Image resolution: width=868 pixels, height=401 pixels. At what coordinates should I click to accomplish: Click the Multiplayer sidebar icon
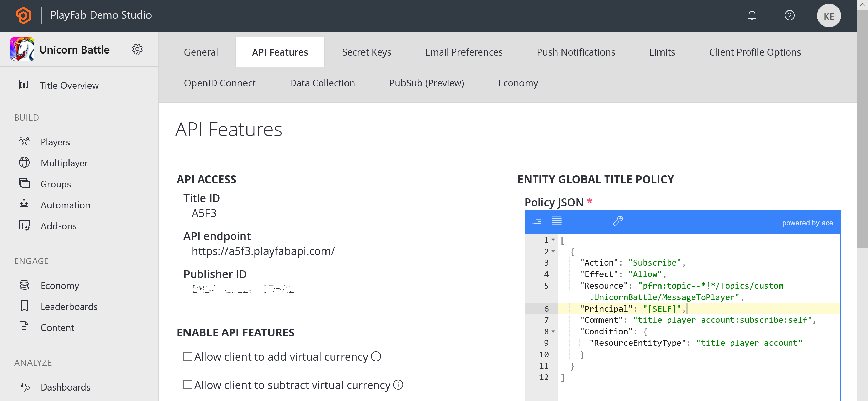pos(24,163)
